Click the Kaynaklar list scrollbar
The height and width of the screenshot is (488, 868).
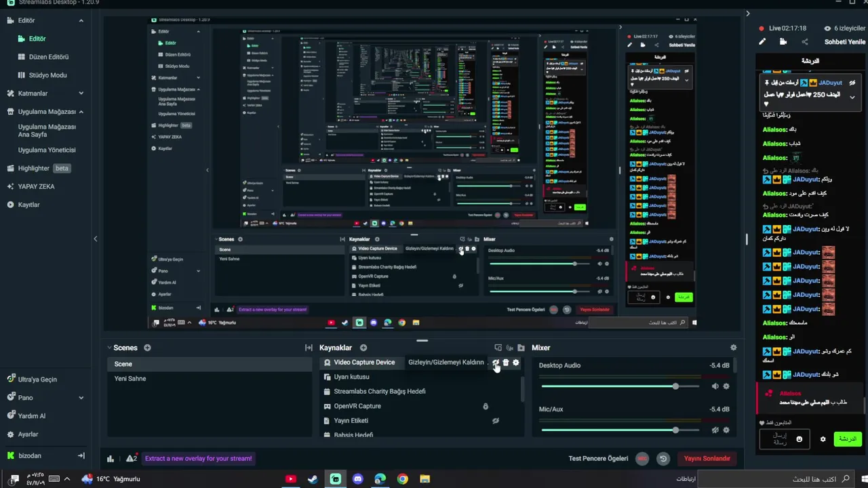[522, 389]
